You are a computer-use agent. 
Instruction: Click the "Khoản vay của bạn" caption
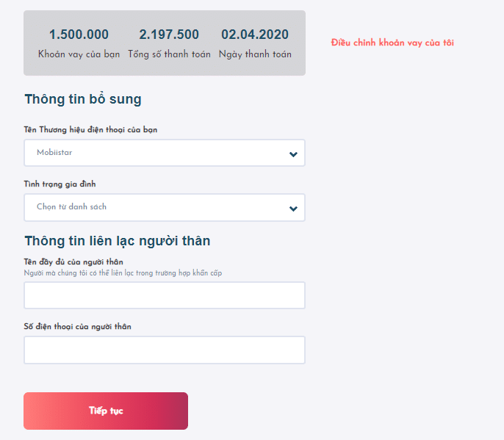click(x=79, y=54)
